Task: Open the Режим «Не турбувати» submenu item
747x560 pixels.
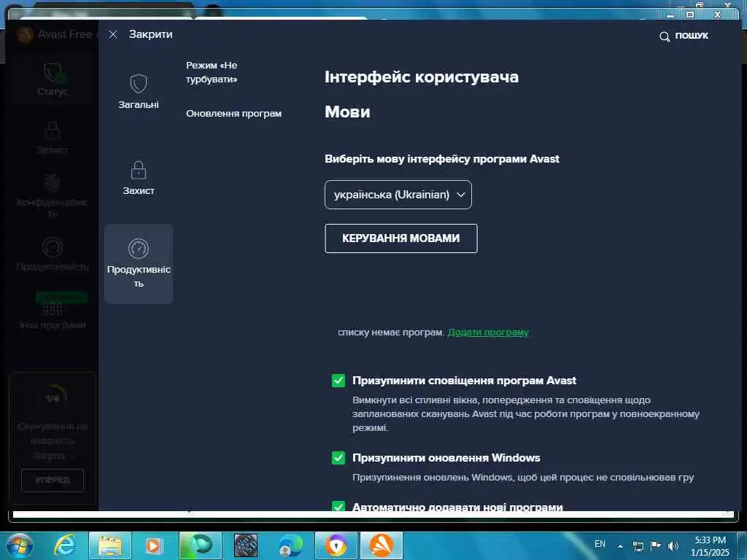Action: click(x=212, y=72)
